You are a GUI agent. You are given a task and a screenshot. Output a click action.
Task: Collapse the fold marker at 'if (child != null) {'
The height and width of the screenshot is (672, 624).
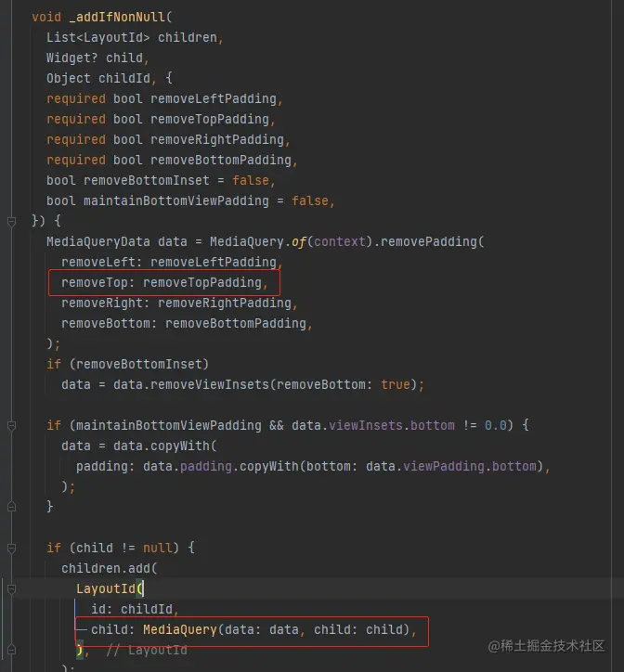[11, 549]
